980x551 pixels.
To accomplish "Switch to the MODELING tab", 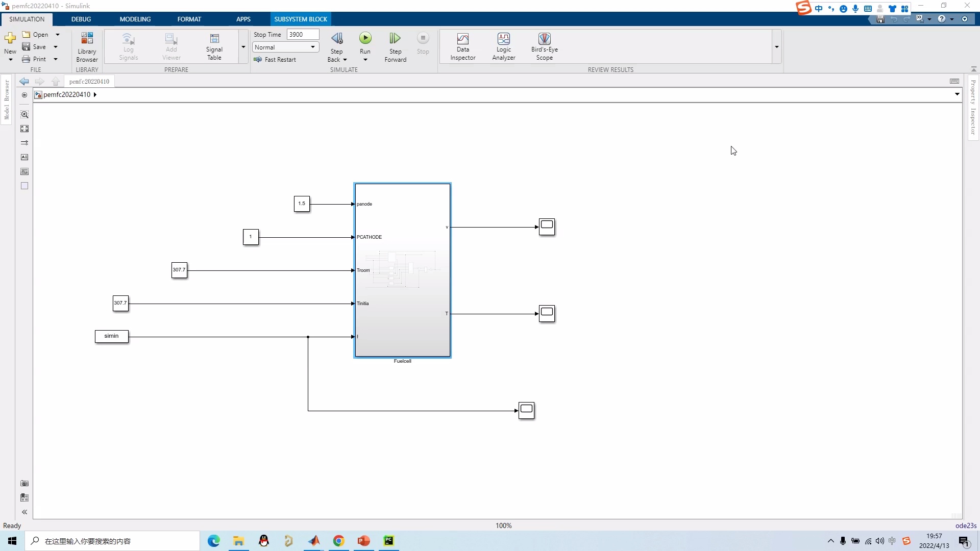I will [135, 19].
